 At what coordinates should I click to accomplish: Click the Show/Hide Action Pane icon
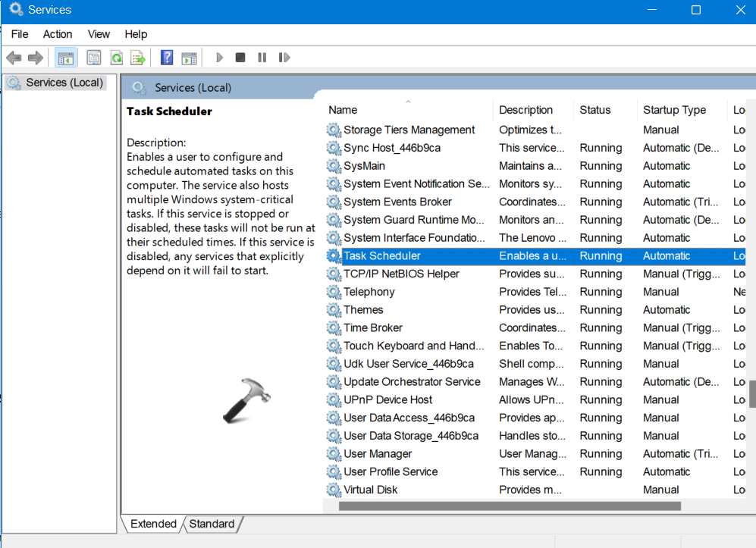tap(189, 58)
